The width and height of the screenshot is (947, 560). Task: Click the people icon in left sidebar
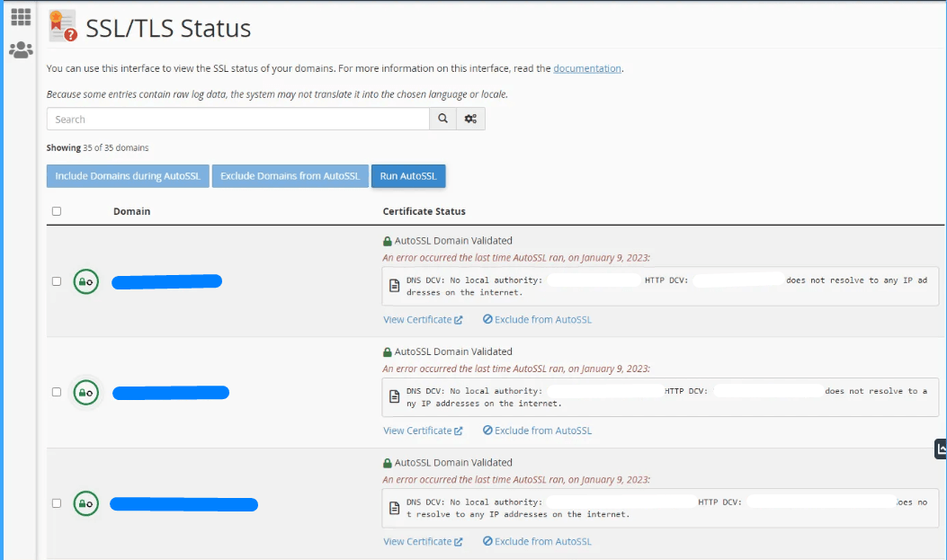click(20, 49)
